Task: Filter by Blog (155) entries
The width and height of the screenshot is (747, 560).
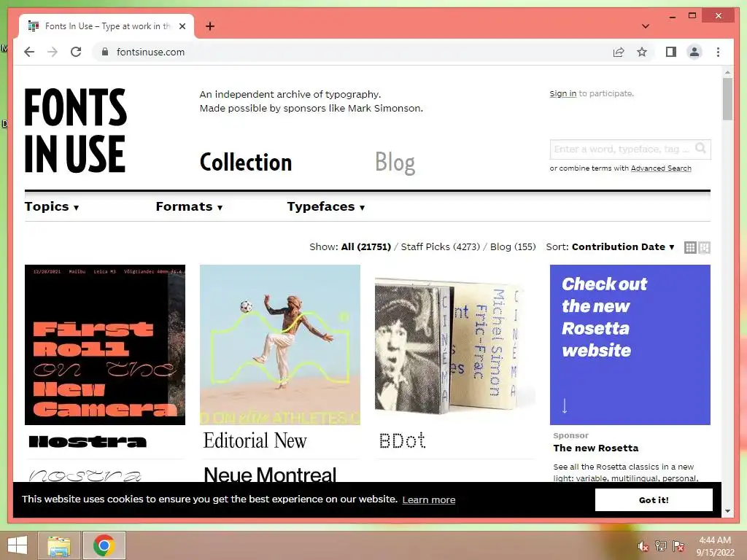Action: [x=513, y=246]
